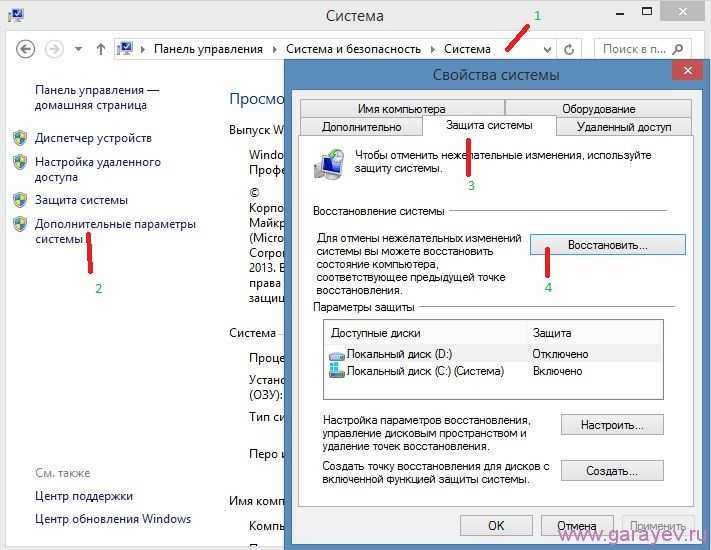The width and height of the screenshot is (711, 550).
Task: Click Отключено protection status cell
Action: pos(560,354)
